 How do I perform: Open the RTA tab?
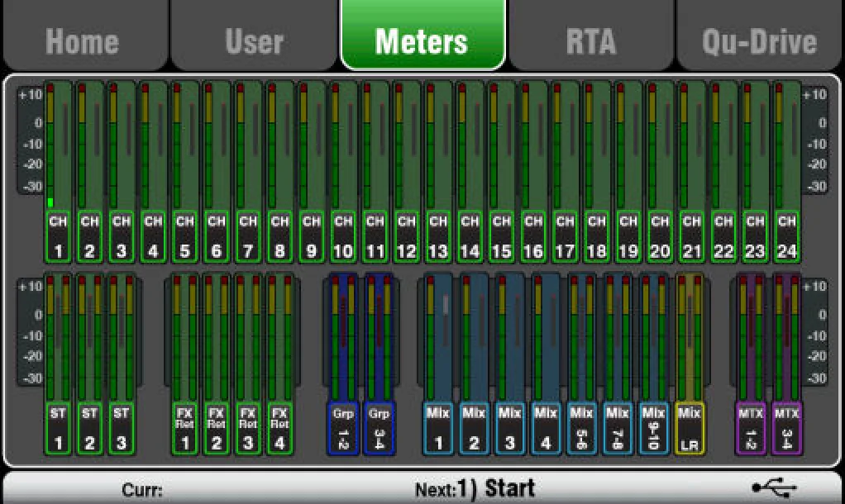[x=591, y=36]
